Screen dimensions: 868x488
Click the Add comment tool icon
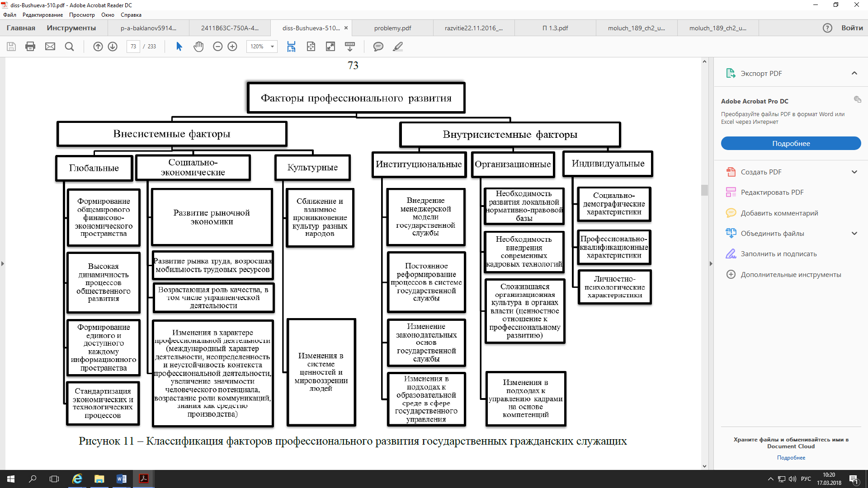tap(731, 213)
